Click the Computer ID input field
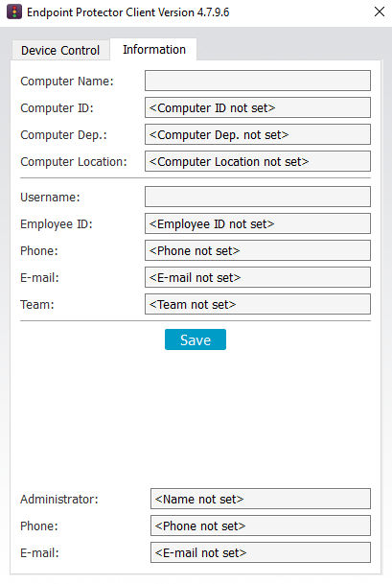392x584 pixels. tap(258, 107)
